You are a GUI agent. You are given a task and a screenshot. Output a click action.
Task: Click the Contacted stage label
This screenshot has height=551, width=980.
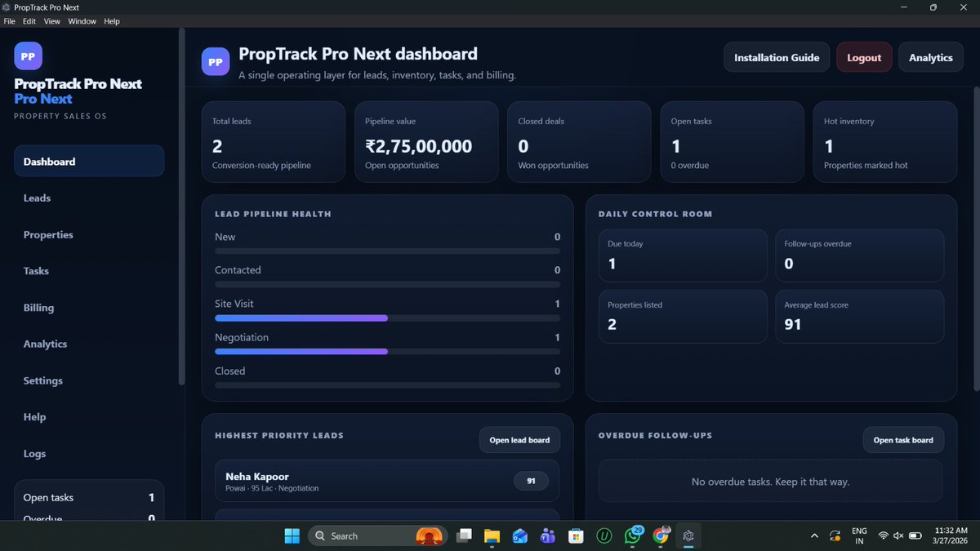point(238,270)
